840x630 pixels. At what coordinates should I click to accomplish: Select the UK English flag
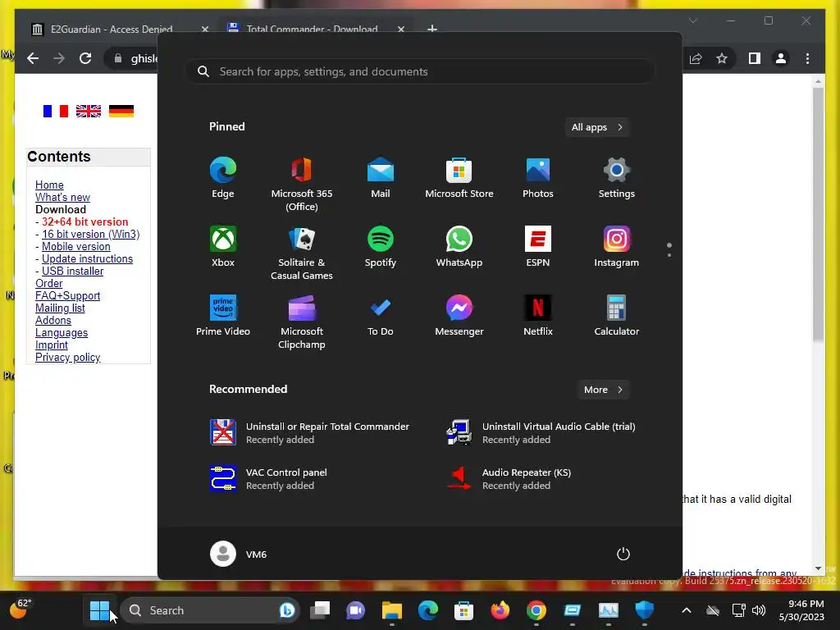pos(89,111)
